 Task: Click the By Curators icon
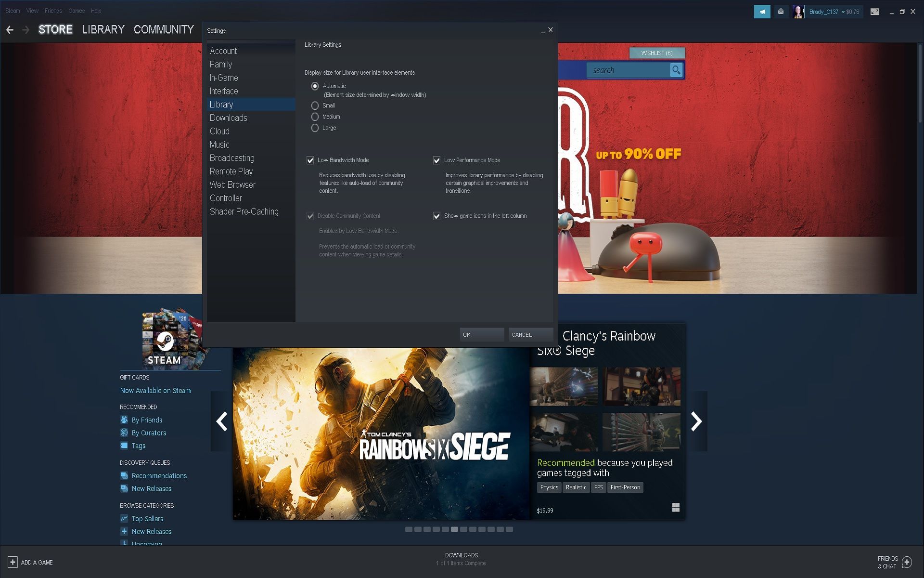[x=124, y=433]
